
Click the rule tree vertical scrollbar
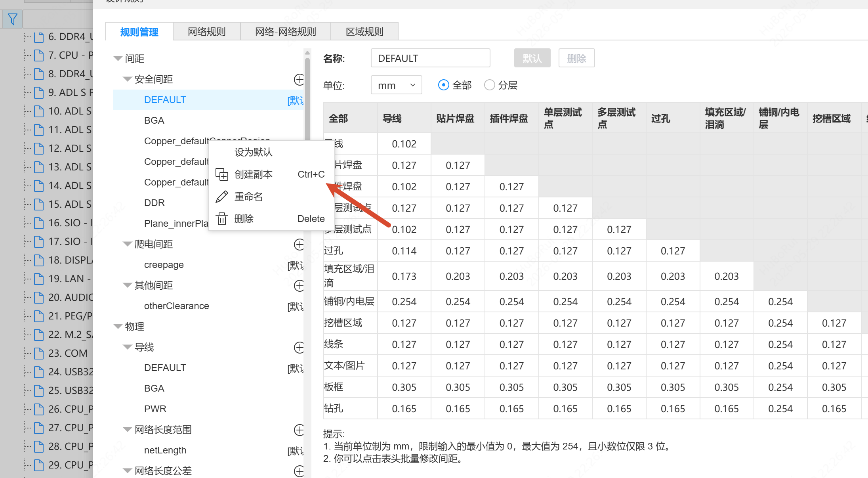[307, 99]
